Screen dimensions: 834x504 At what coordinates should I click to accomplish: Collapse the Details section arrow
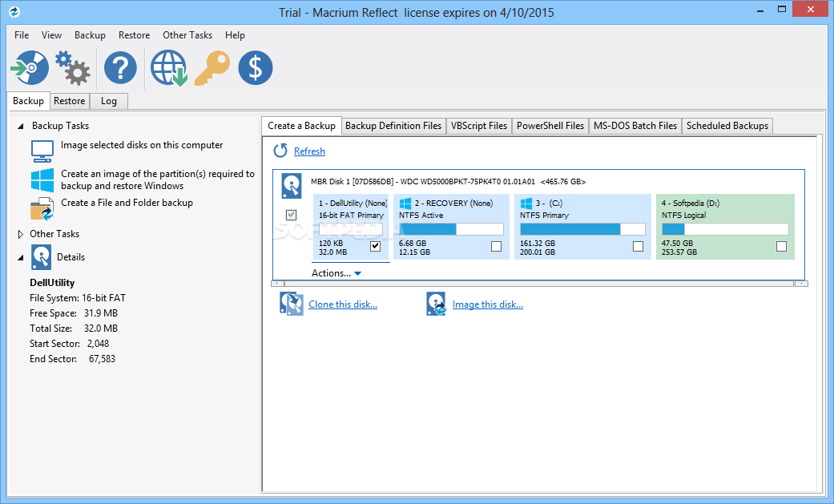(21, 257)
